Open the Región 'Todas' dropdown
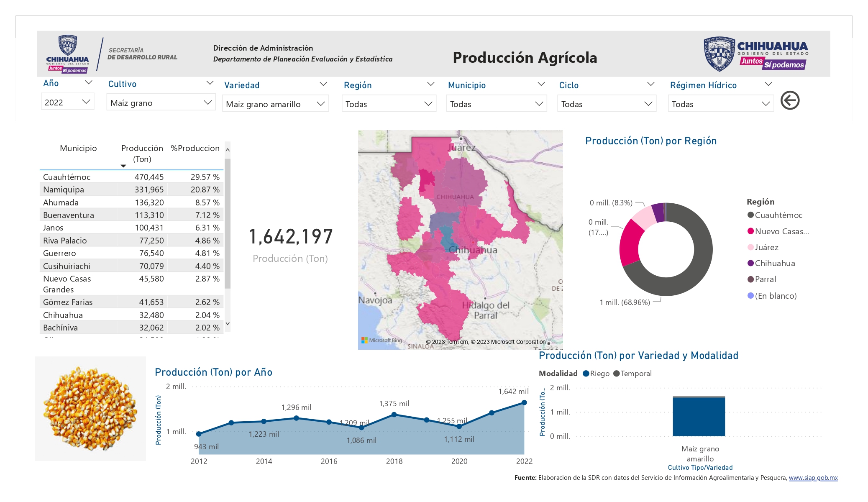 pos(389,104)
